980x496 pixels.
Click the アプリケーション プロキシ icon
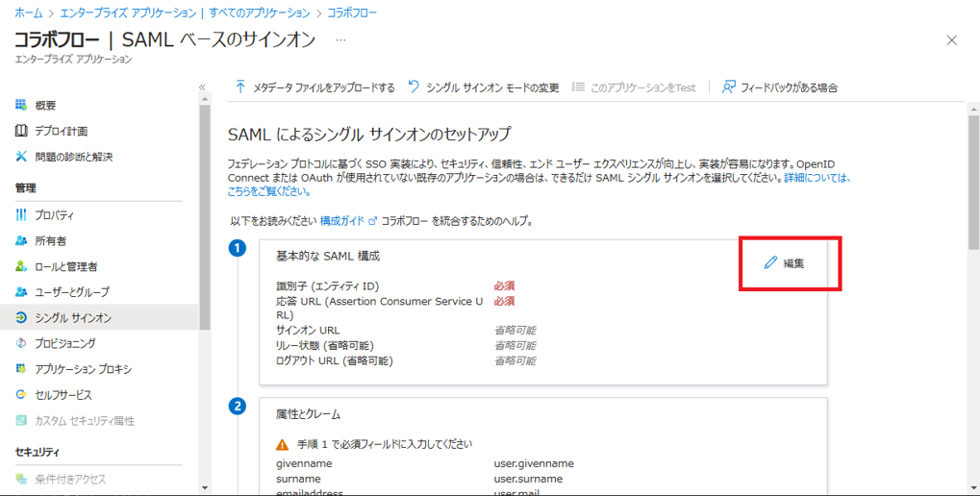point(21,368)
